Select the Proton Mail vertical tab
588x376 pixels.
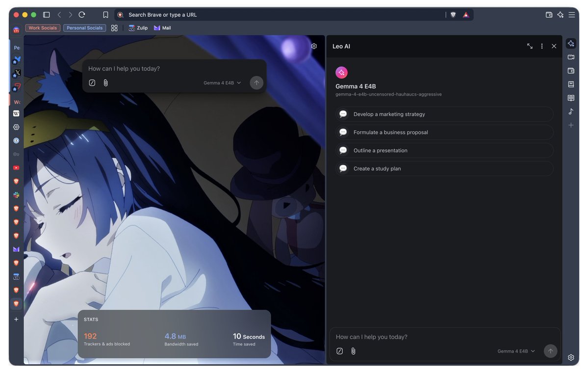click(x=16, y=249)
